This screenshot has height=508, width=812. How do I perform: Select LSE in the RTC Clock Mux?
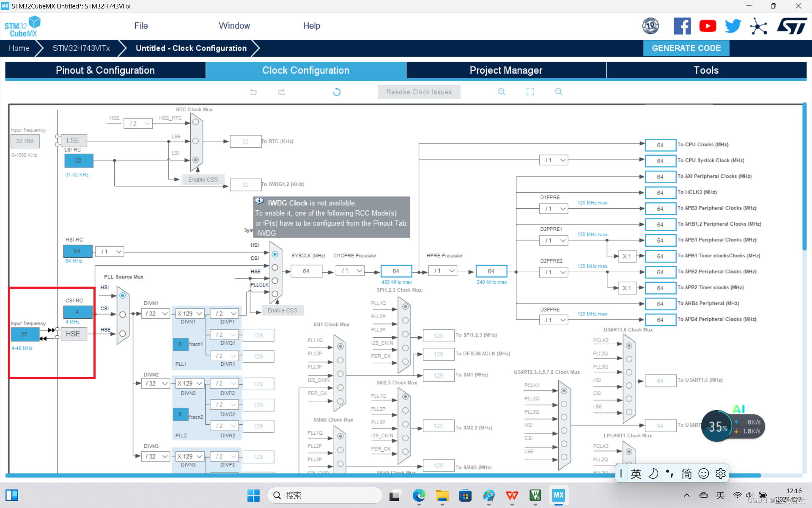click(195, 141)
